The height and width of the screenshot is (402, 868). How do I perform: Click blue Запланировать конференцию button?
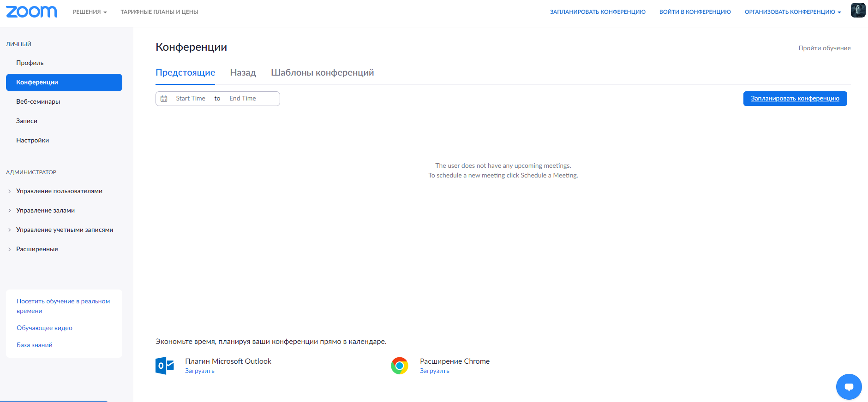[x=795, y=99]
